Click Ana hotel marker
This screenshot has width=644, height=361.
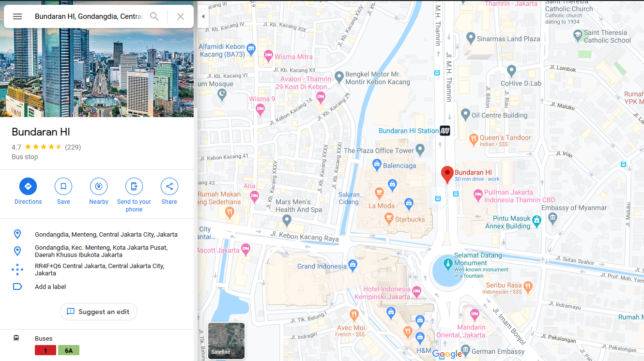click(x=254, y=196)
